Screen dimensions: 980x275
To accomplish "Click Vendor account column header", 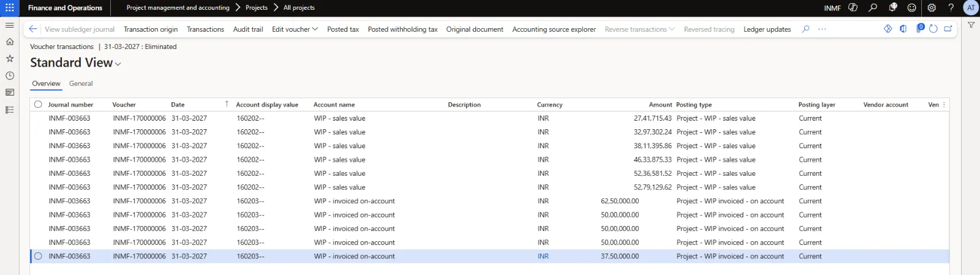I will pyautogui.click(x=886, y=105).
